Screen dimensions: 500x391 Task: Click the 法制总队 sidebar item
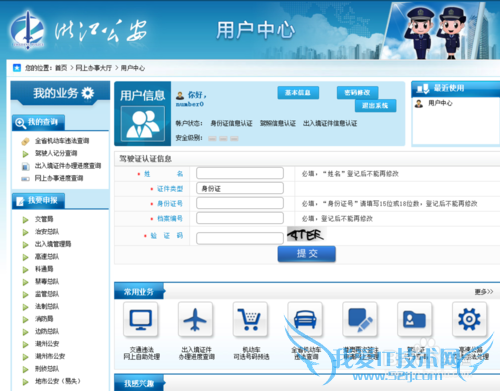point(47,306)
